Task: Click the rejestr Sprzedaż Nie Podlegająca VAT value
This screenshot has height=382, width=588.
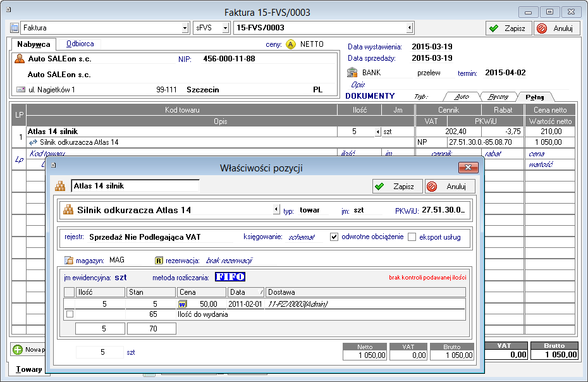Action: [x=145, y=237]
